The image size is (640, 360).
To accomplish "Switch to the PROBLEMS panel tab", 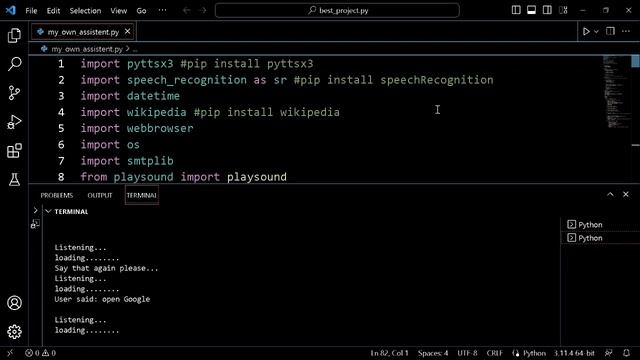I will (57, 196).
